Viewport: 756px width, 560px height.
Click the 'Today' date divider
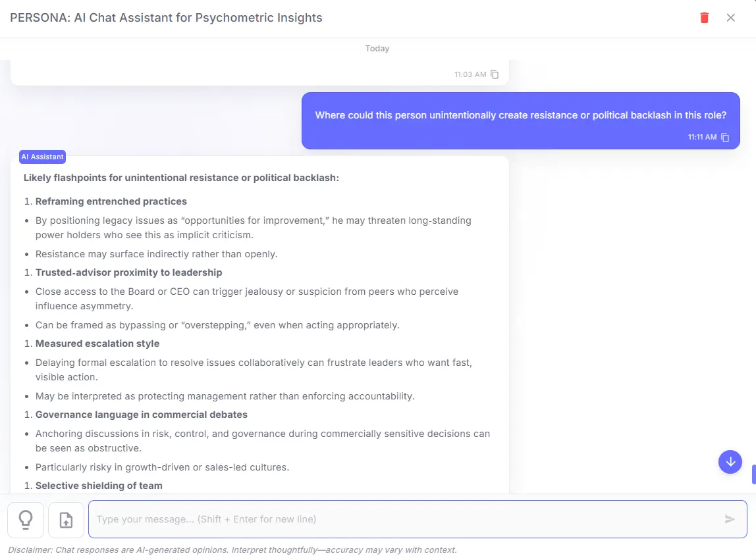click(x=377, y=48)
